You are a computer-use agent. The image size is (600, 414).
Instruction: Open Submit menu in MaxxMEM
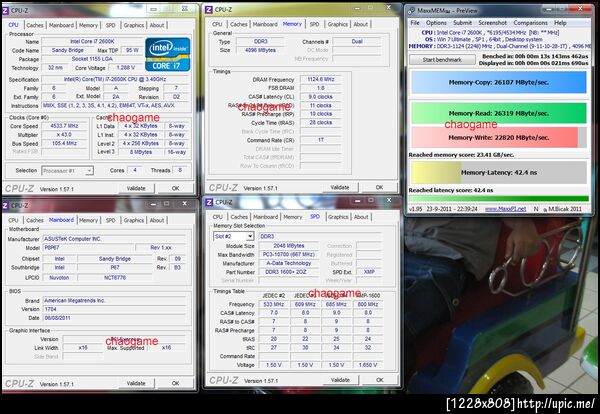(462, 23)
